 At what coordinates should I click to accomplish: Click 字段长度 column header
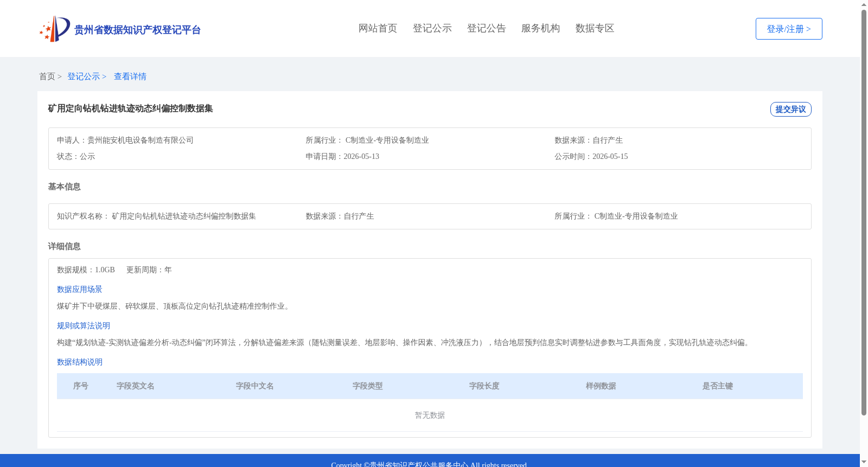(484, 386)
